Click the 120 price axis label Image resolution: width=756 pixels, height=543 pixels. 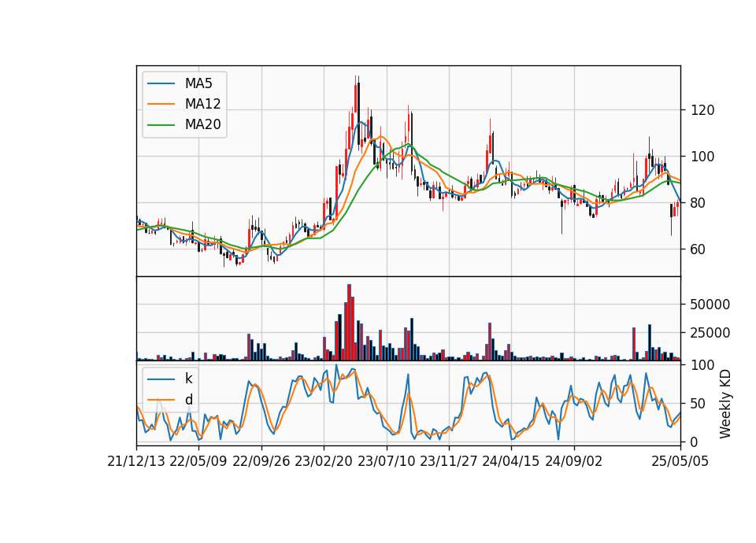pyautogui.click(x=702, y=110)
